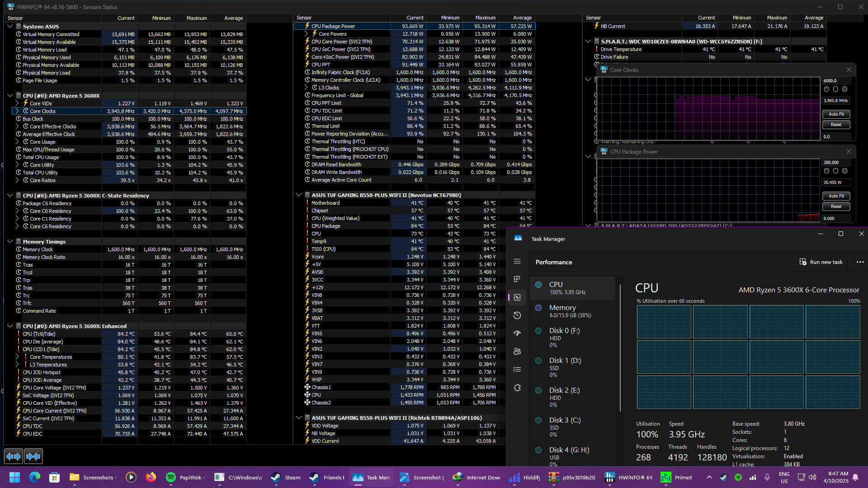Select Disk 1 (D:) in performance list

[x=572, y=368]
